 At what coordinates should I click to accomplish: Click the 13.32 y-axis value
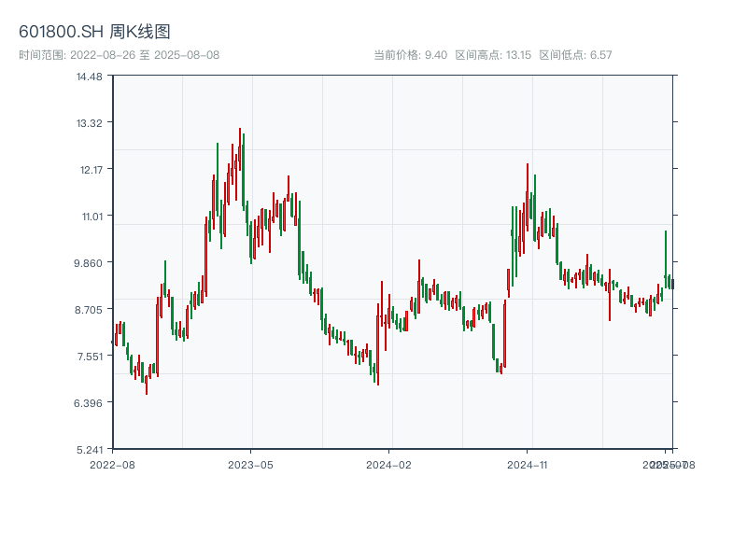tap(89, 123)
